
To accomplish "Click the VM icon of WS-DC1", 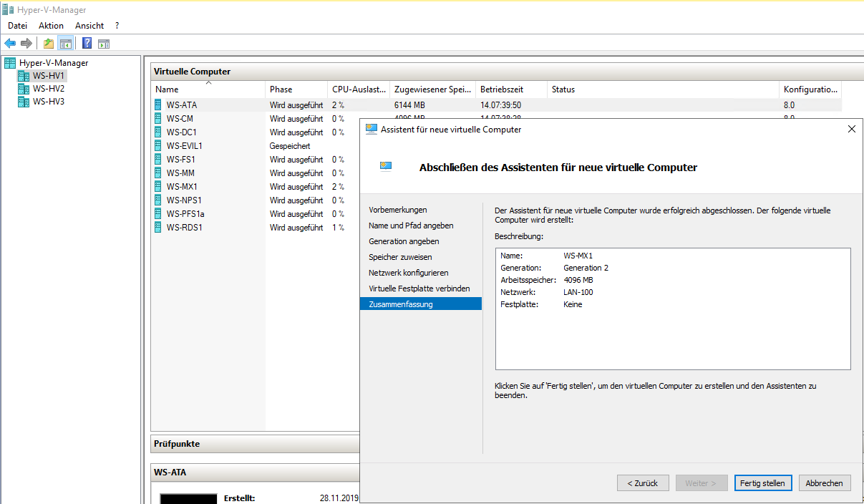I will pyautogui.click(x=159, y=132).
